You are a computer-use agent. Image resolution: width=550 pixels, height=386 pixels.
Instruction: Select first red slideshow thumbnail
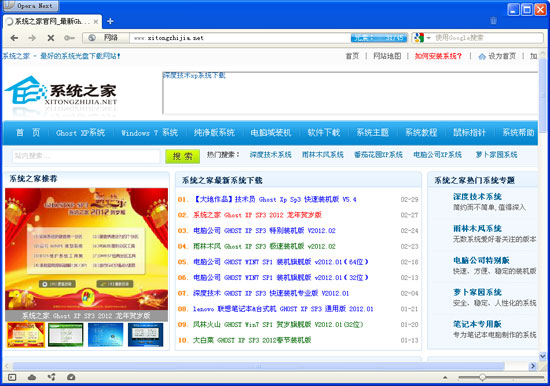coord(26,335)
